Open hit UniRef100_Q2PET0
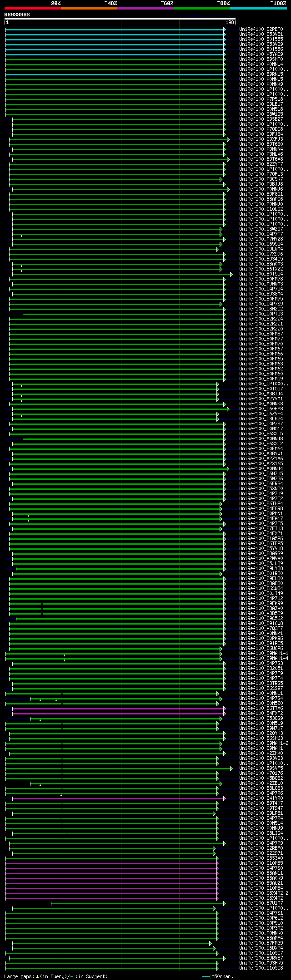This screenshot has height=980, width=291. [261, 30]
